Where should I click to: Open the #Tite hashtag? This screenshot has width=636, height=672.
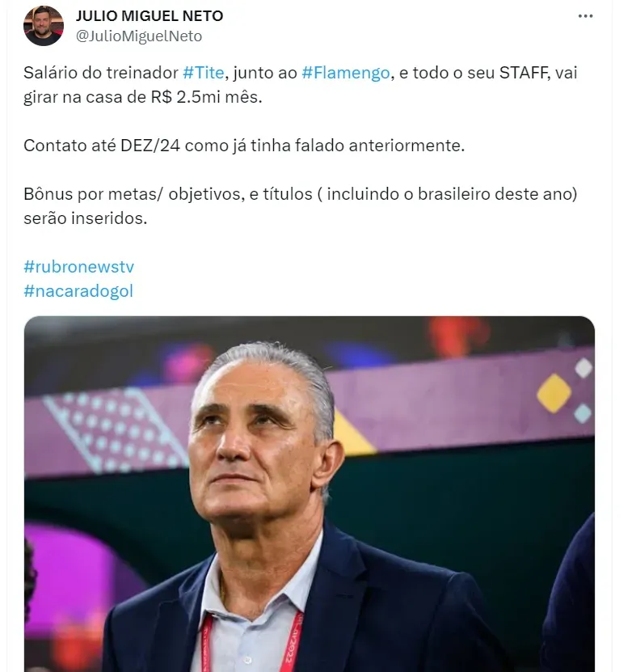204,73
